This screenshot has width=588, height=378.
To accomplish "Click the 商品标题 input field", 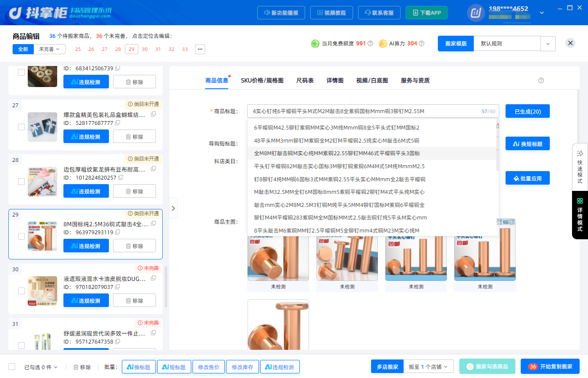I will click(x=373, y=111).
